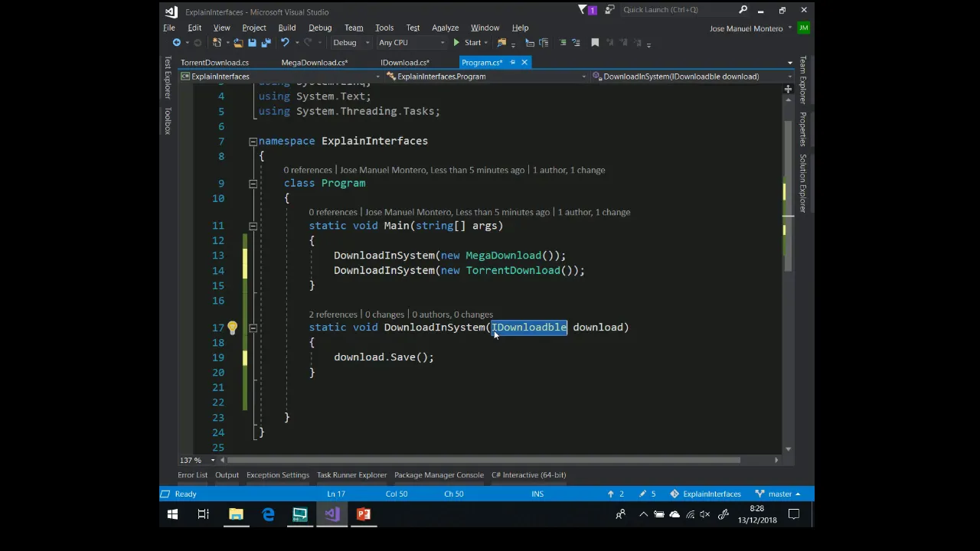Click the Jose Manuel Montero account name

click(x=746, y=28)
